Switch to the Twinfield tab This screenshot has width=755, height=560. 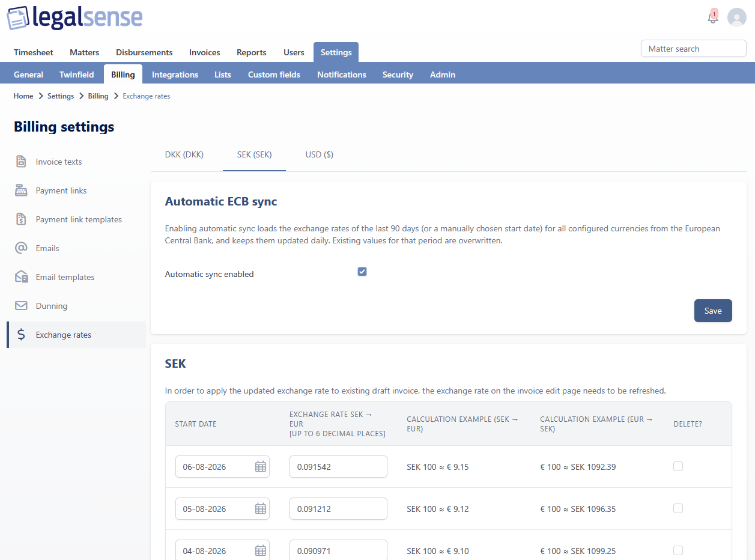tap(77, 75)
